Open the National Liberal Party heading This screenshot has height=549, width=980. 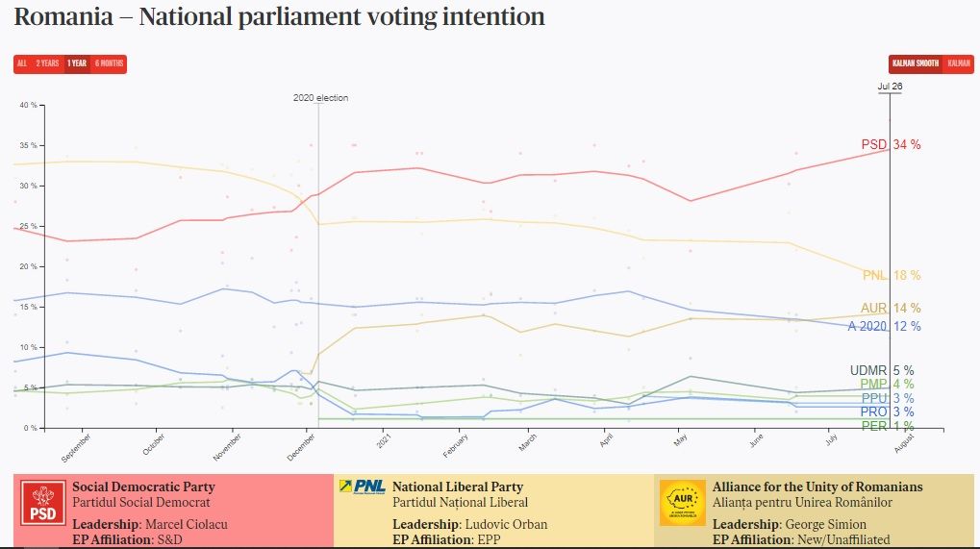457,487
